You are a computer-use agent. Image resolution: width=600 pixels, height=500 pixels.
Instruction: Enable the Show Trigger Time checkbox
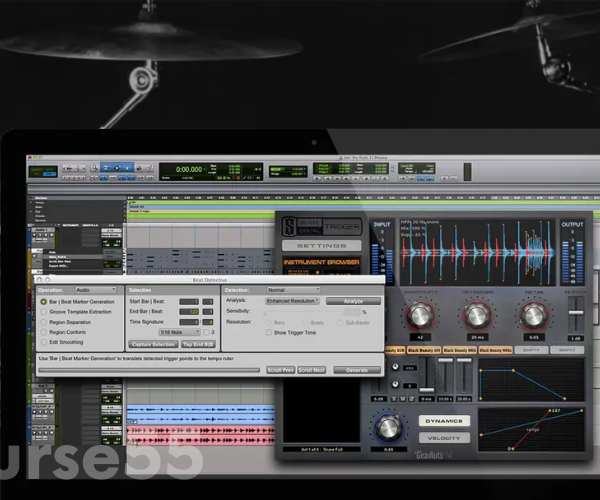point(269,332)
